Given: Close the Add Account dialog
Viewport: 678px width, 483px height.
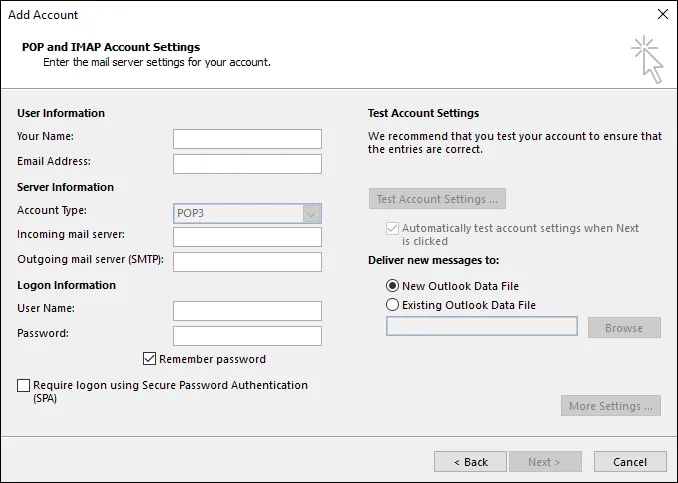Looking at the screenshot, I should click(x=661, y=15).
